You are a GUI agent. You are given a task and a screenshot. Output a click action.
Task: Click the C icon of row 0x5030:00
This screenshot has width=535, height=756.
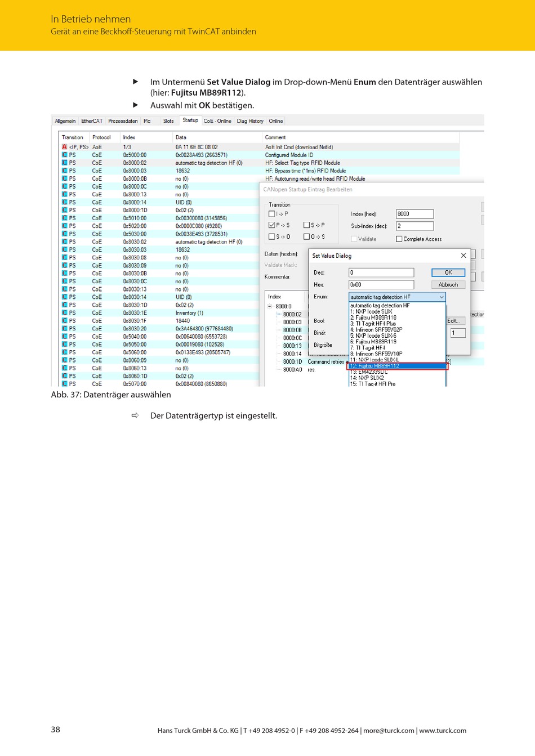[x=64, y=234]
